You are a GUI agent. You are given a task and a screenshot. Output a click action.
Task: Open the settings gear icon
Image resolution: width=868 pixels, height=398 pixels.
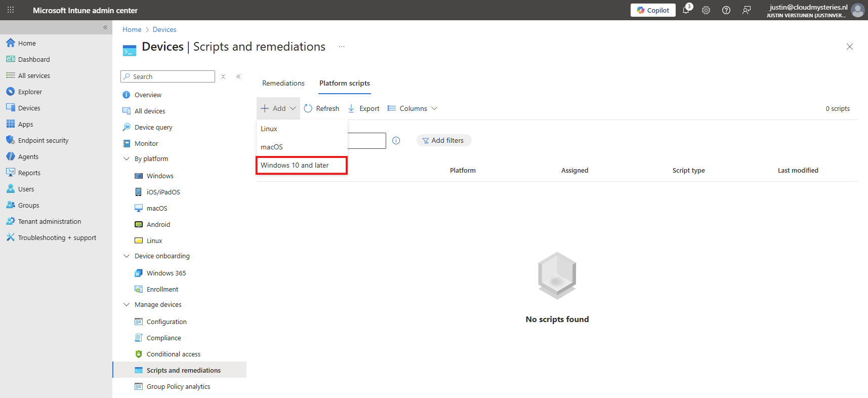706,10
